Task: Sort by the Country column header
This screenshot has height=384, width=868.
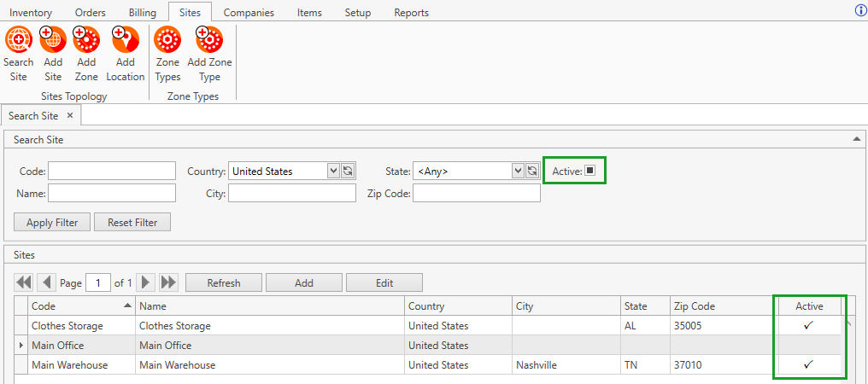Action: 459,306
